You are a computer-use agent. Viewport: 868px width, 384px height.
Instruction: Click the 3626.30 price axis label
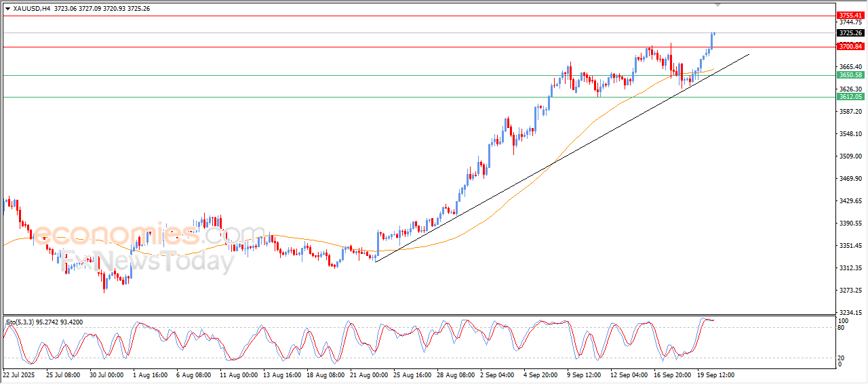click(x=850, y=89)
